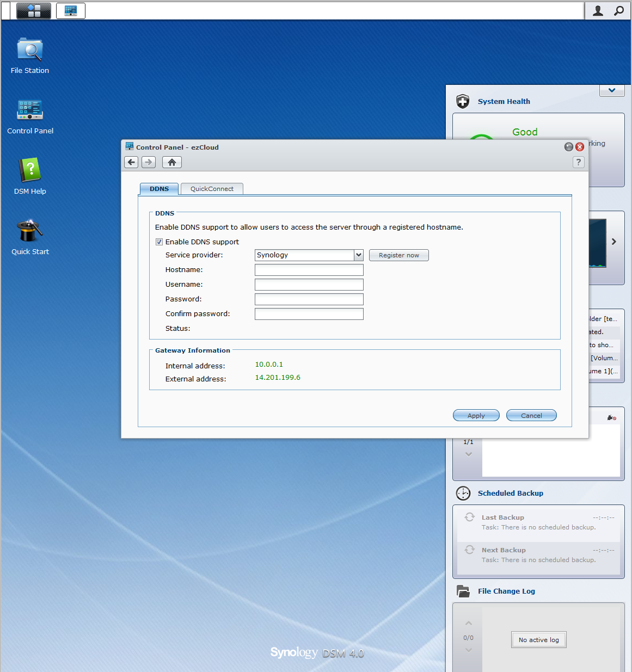Screen dimensions: 632x672
Task: Open help for ezCloud window
Action: click(x=579, y=162)
